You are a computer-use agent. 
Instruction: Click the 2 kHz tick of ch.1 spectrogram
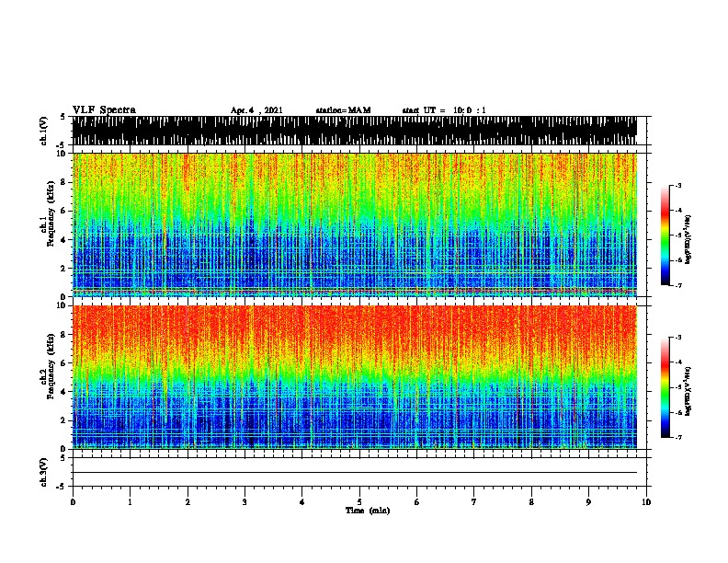[x=64, y=269]
